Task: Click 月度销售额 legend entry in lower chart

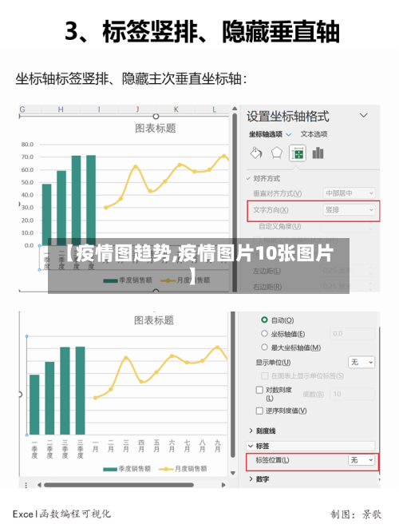Action: (x=183, y=469)
